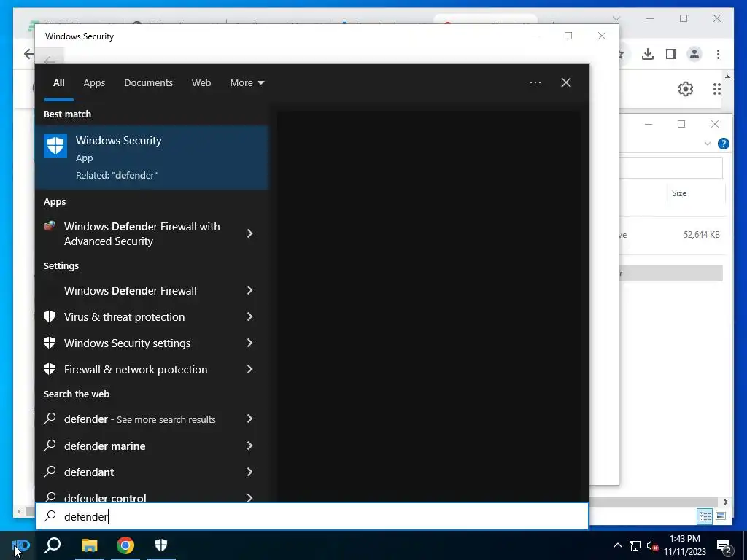Expand the Explorer ribbon chevron

tap(708, 144)
